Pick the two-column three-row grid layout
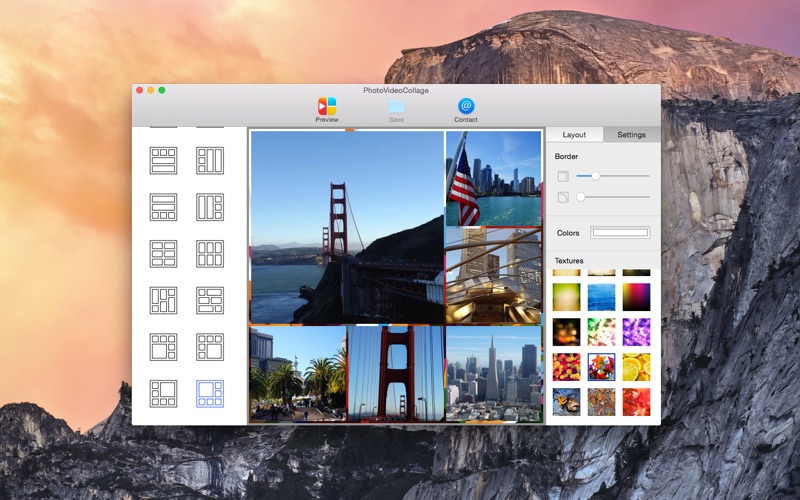The height and width of the screenshot is (500, 800). tap(163, 254)
